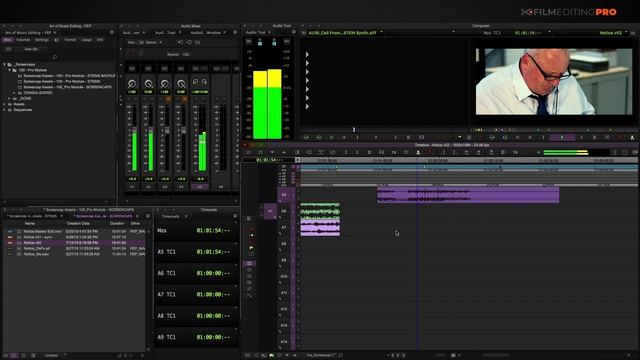
Task: Open the Info tab in project window
Action: 100,40
